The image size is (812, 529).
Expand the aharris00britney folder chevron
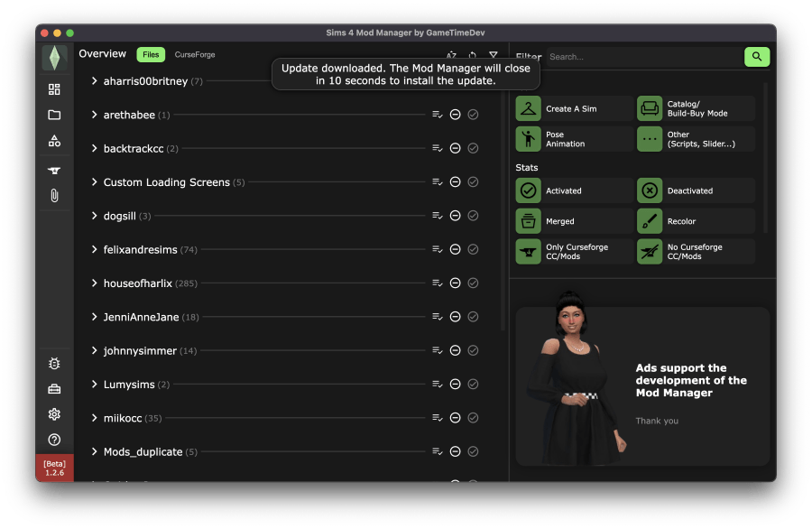point(94,81)
